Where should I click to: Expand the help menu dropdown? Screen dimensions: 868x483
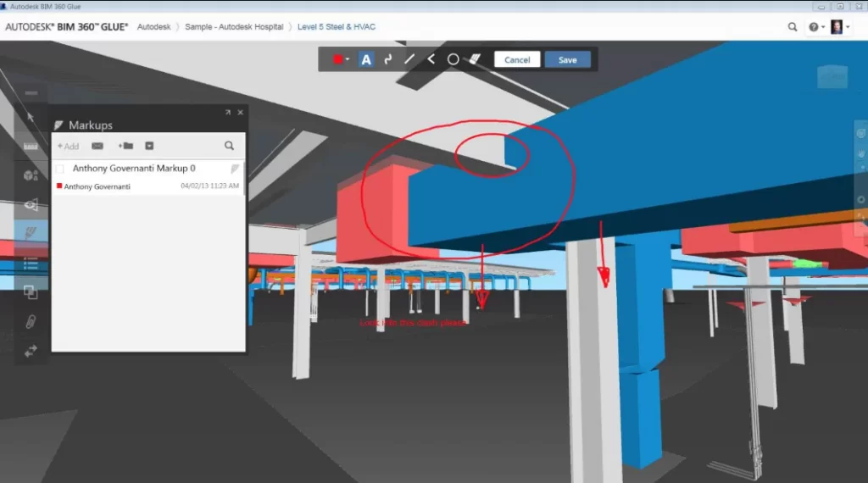pos(815,26)
